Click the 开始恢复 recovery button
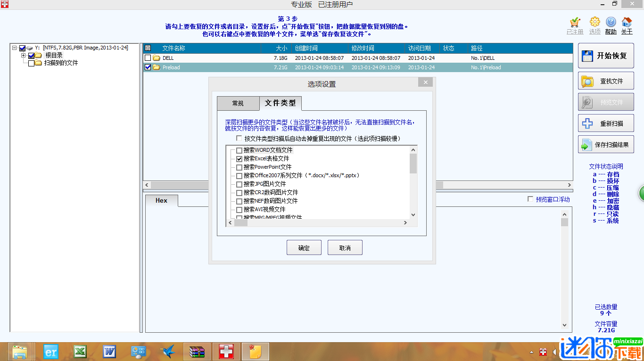This screenshot has height=361, width=644. 606,56
